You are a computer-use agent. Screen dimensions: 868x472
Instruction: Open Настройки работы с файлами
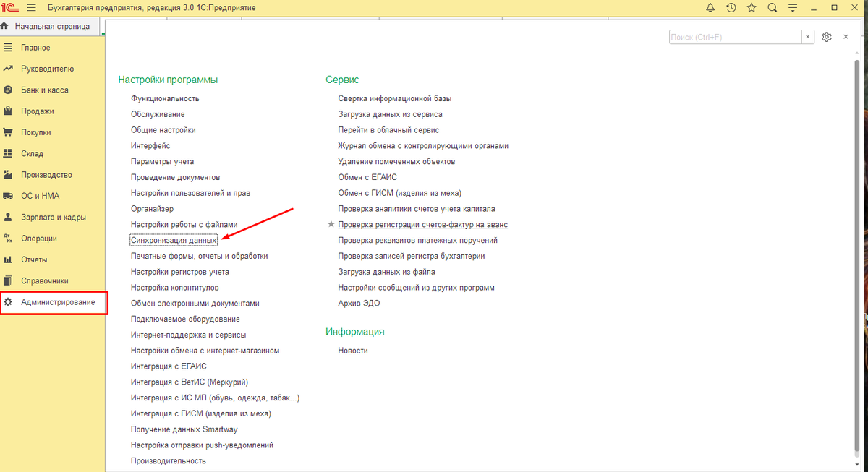[184, 225]
